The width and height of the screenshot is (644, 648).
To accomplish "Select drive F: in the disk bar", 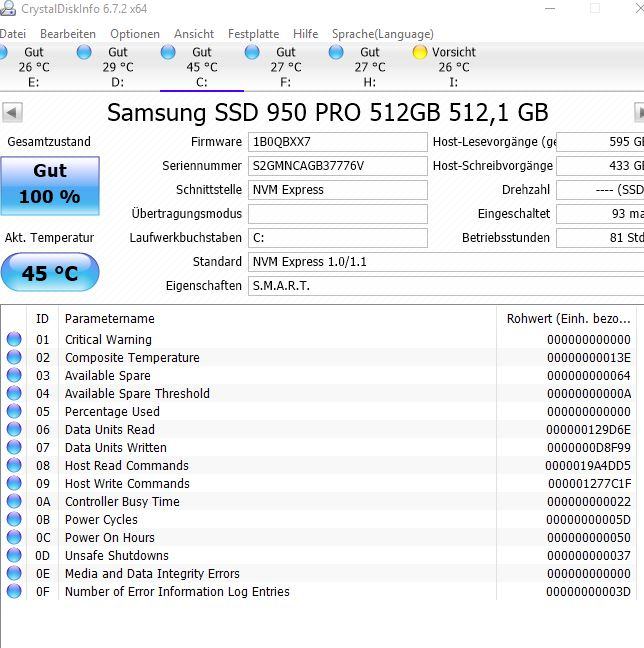I will pos(286,67).
